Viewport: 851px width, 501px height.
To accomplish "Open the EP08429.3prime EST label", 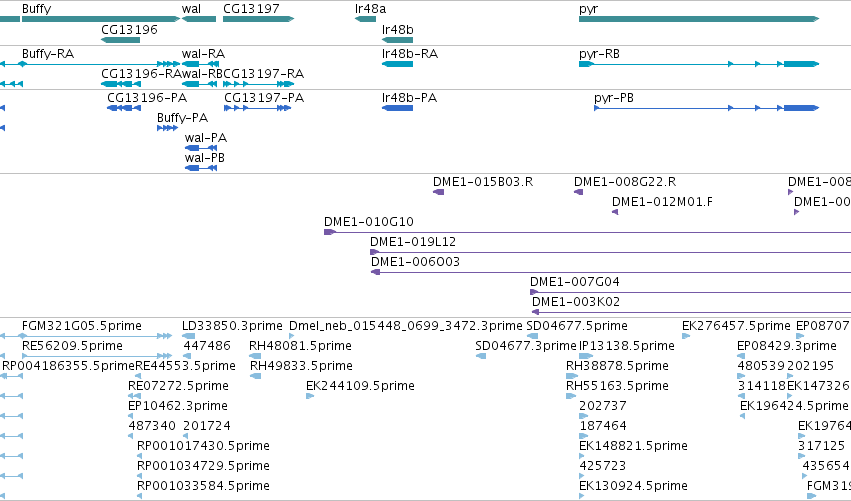I will pos(787,346).
